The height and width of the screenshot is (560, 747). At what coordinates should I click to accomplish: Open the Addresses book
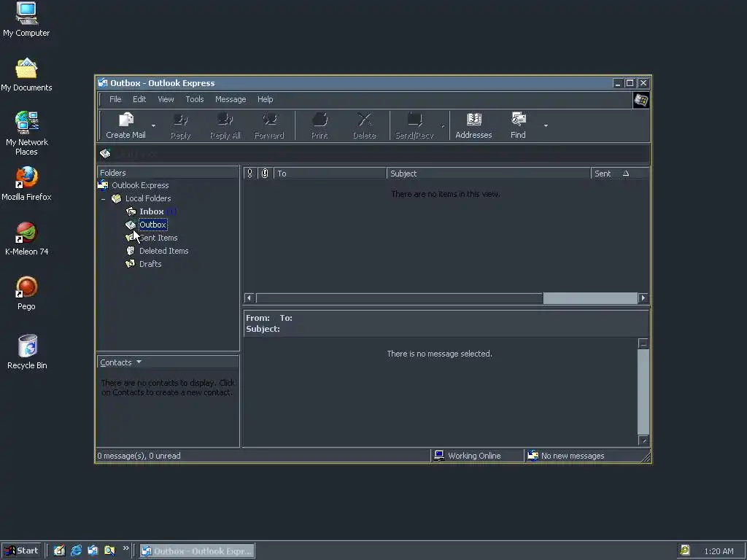point(473,125)
